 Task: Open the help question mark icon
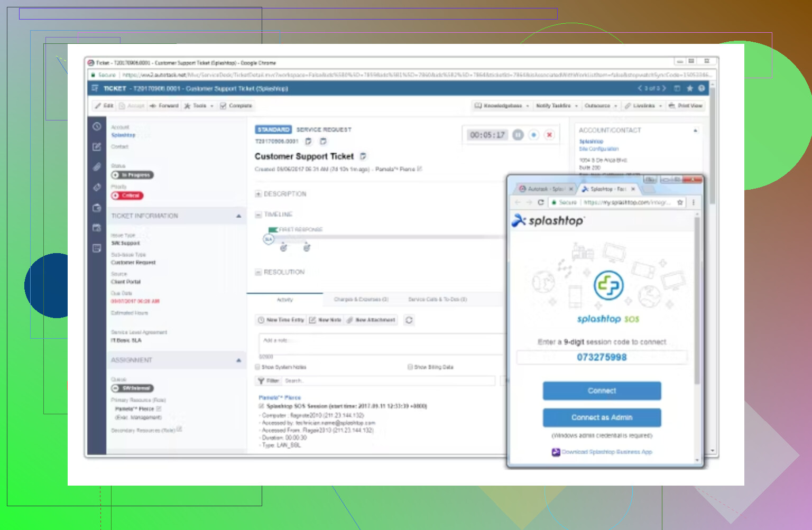coord(702,88)
